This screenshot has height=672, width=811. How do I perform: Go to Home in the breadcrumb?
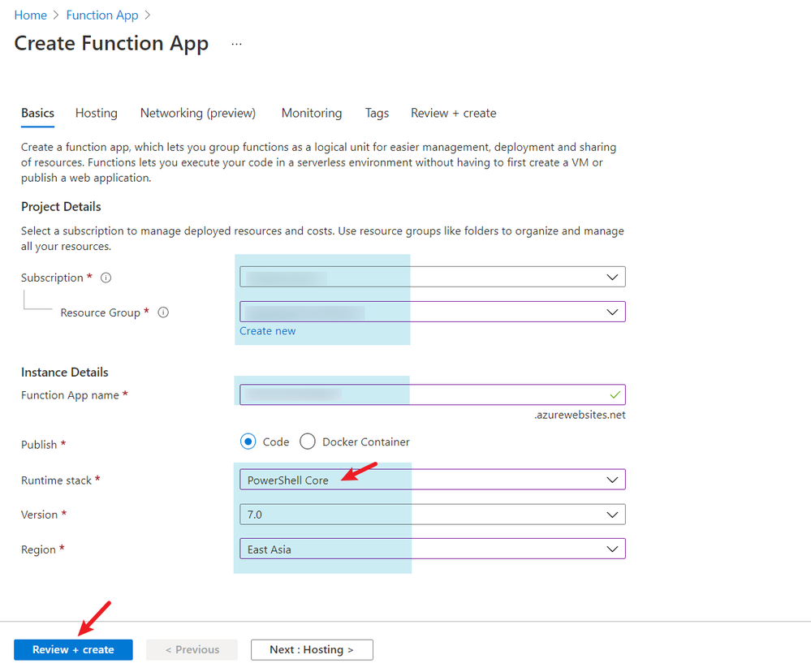tap(31, 15)
